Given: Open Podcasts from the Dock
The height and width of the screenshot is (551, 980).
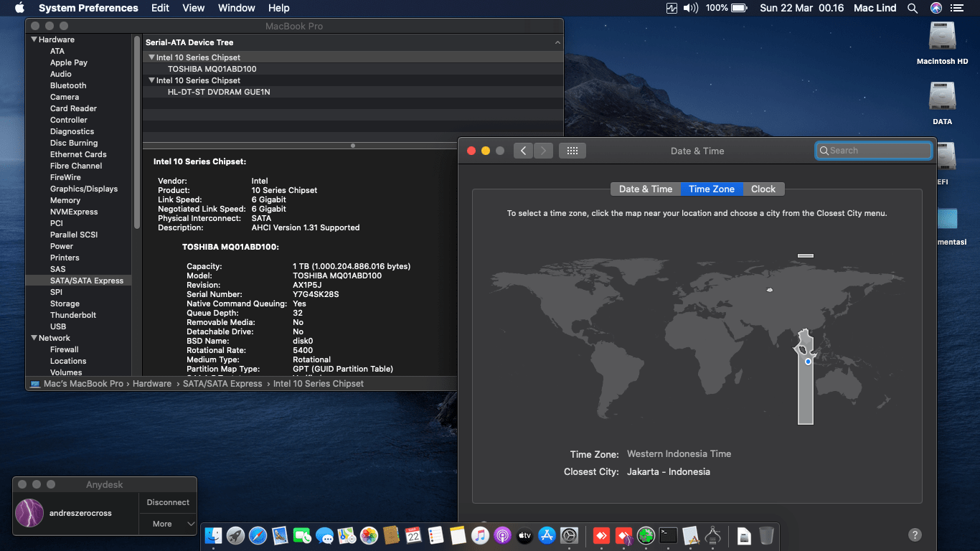Looking at the screenshot, I should [502, 535].
